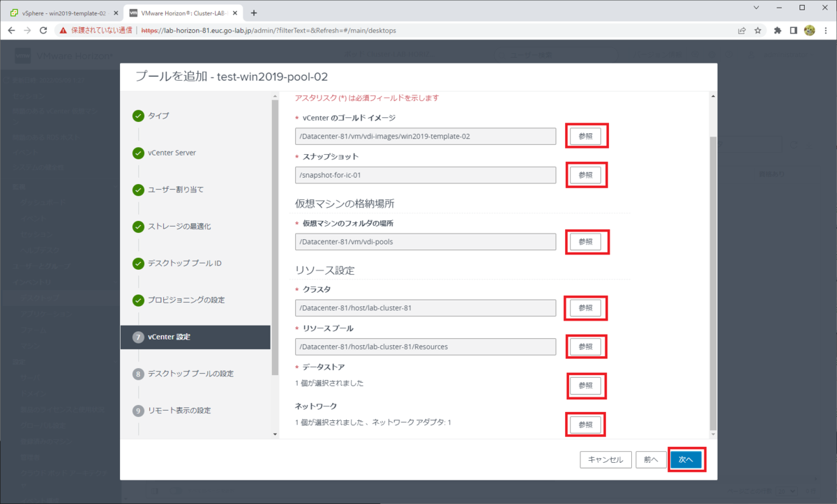
Task: Click the form area vertical scrollbar
Action: pyautogui.click(x=712, y=282)
